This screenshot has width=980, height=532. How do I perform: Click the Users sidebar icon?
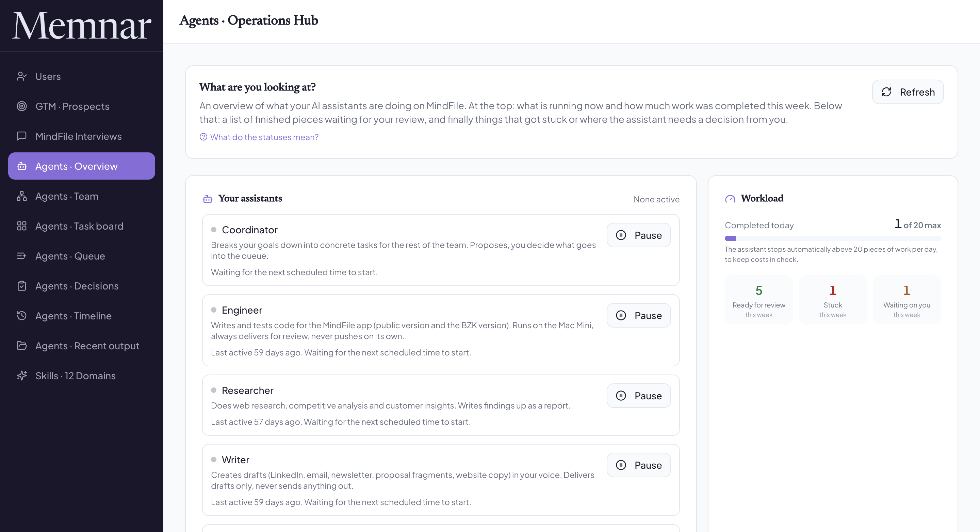(22, 77)
